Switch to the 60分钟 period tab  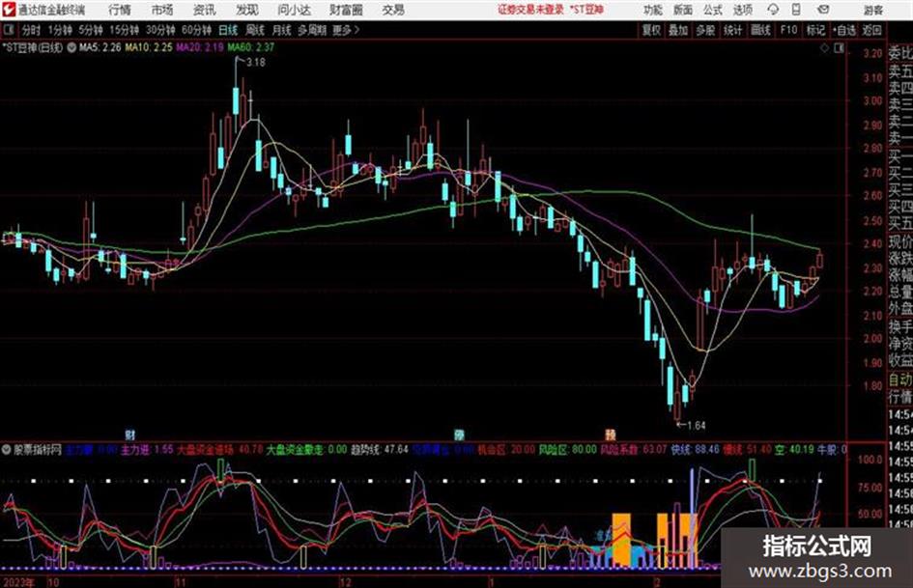(x=196, y=30)
